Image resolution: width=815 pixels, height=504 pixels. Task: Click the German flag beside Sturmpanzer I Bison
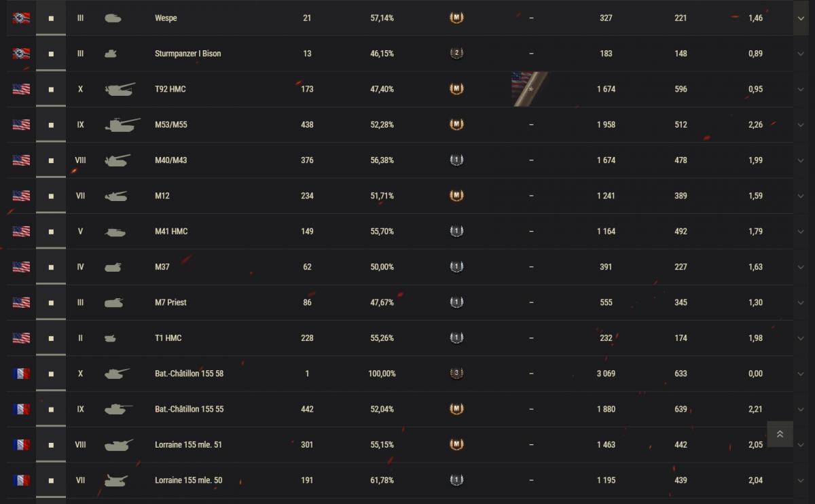(21, 54)
